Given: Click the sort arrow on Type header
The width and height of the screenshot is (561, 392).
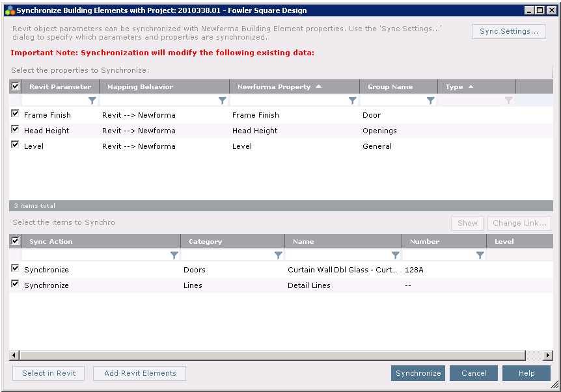Looking at the screenshot, I should point(471,86).
